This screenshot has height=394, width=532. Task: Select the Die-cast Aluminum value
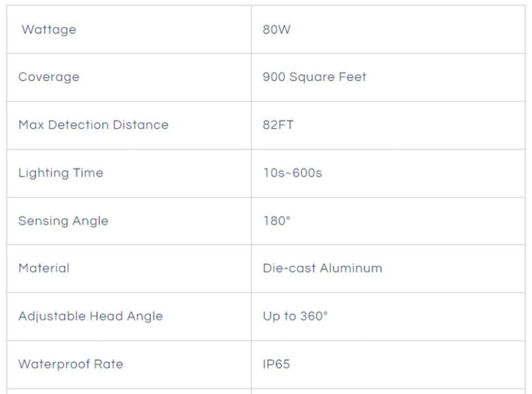(322, 268)
